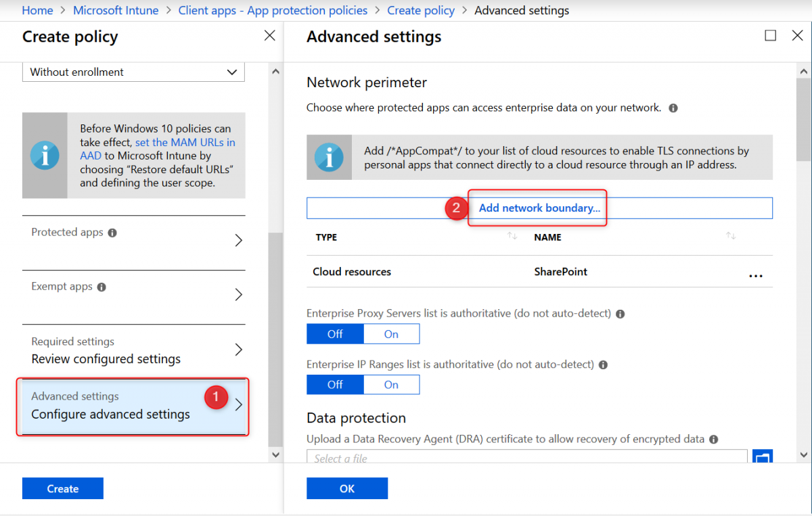Click the sort icon on the TYPE column

[512, 237]
